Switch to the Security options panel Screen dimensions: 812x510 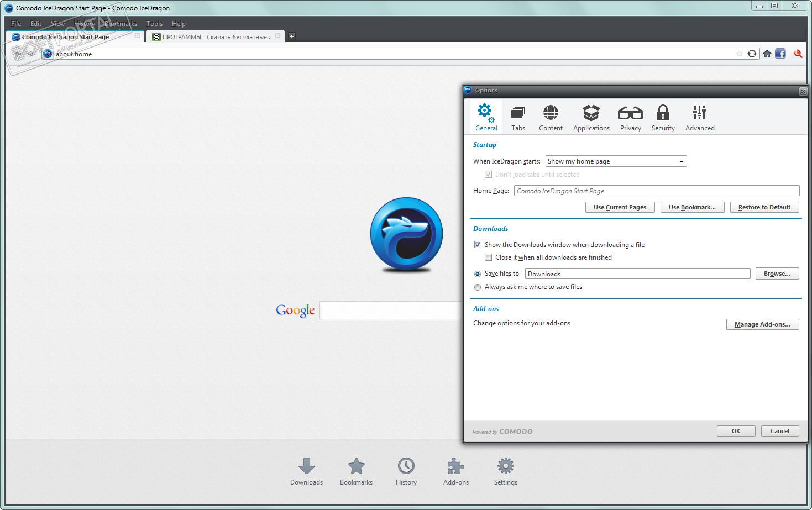[663, 118]
